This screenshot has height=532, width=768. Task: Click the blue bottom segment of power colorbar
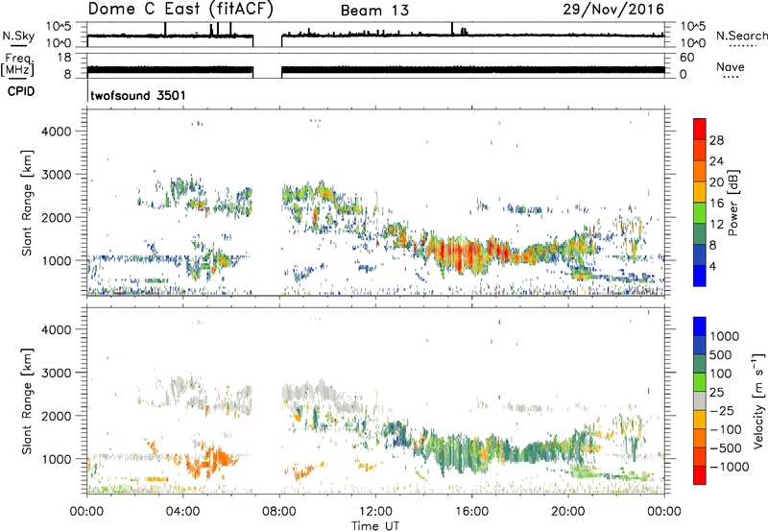(x=700, y=276)
